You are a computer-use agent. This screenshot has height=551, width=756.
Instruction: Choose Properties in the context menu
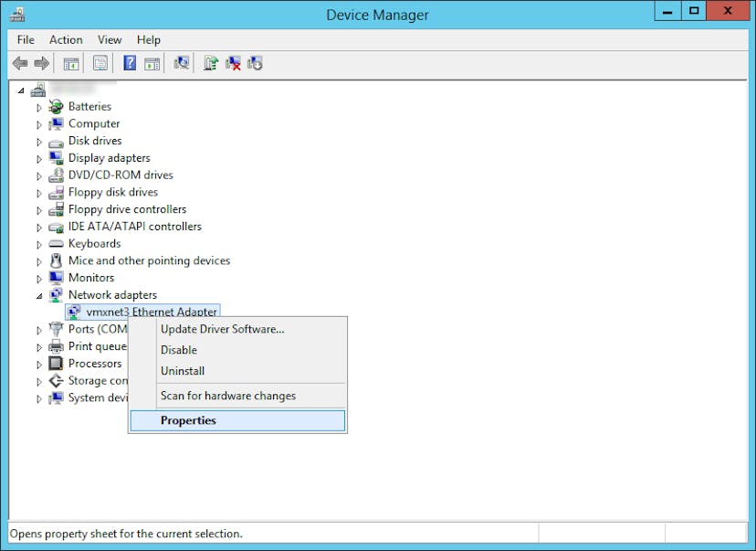(188, 420)
